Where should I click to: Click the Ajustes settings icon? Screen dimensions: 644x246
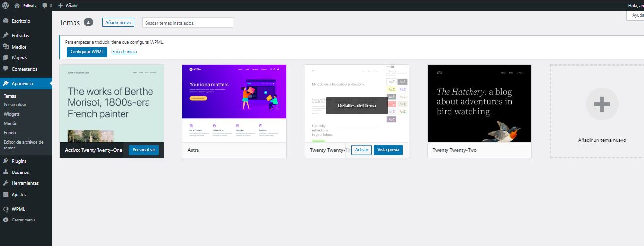(5, 194)
